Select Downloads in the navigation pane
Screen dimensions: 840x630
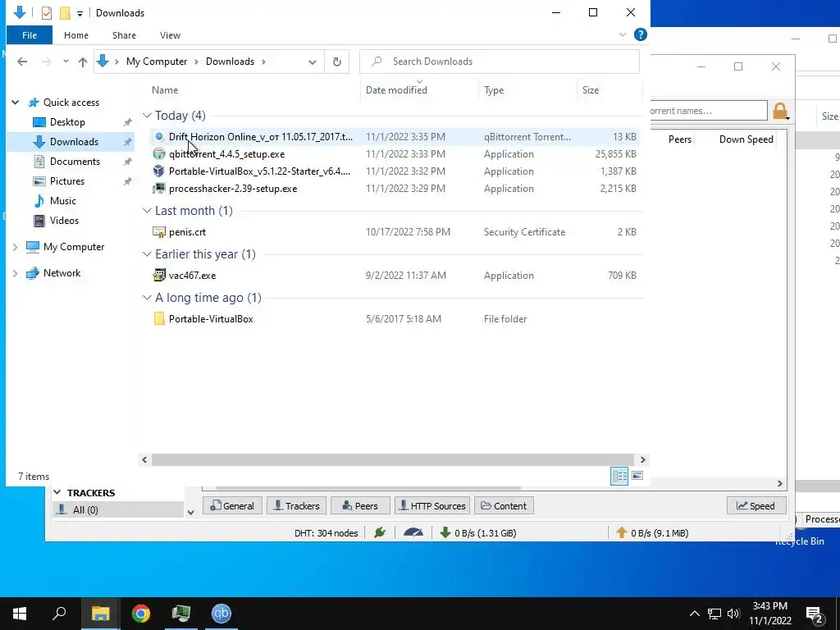click(74, 142)
